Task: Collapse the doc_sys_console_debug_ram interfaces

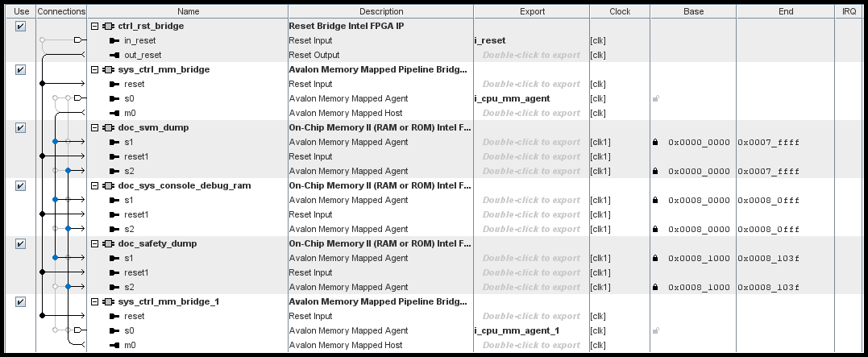Action: (x=95, y=185)
